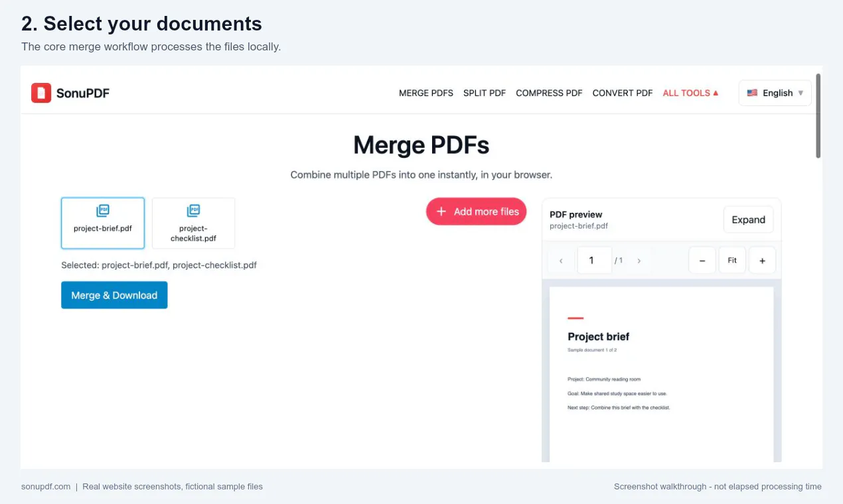Expand the ALL TOOLS menu
843x504 pixels.
point(690,93)
